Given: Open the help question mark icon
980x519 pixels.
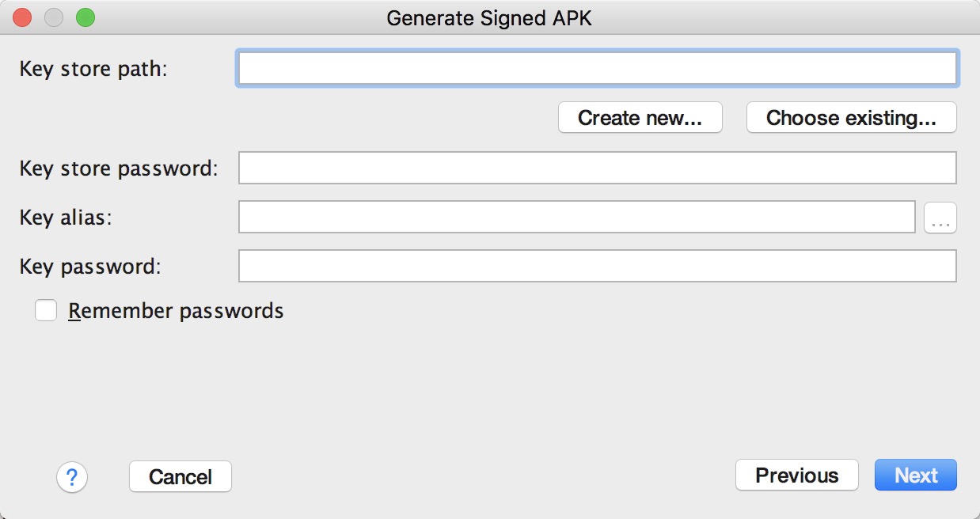Looking at the screenshot, I should (x=72, y=477).
